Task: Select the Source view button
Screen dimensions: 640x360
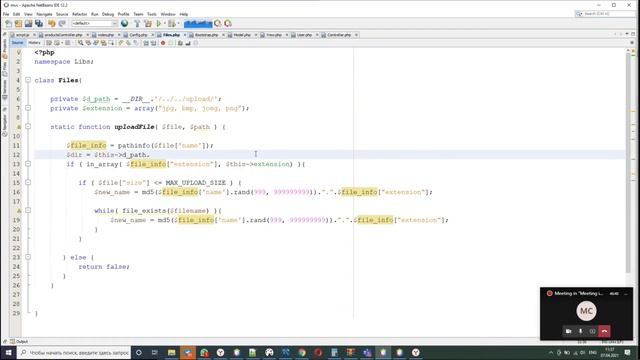Action: pyautogui.click(x=17, y=43)
